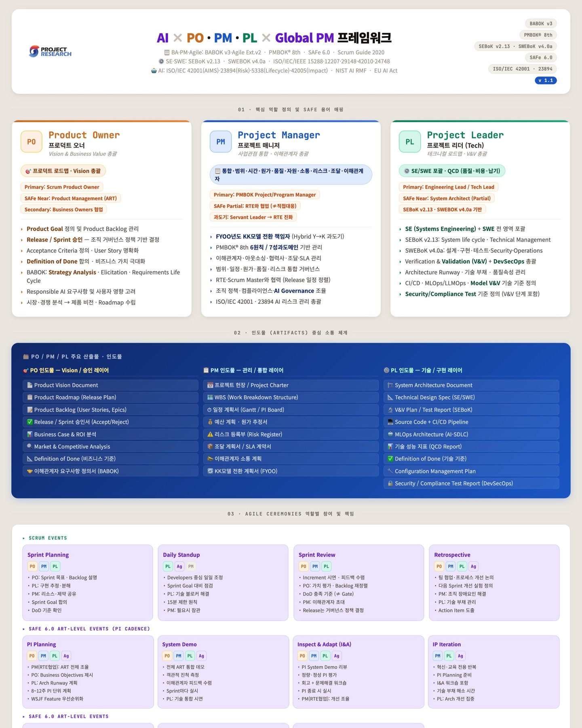Click SAFe Near: System Architect (Partial) tag
The image size is (582, 728).
447,198
